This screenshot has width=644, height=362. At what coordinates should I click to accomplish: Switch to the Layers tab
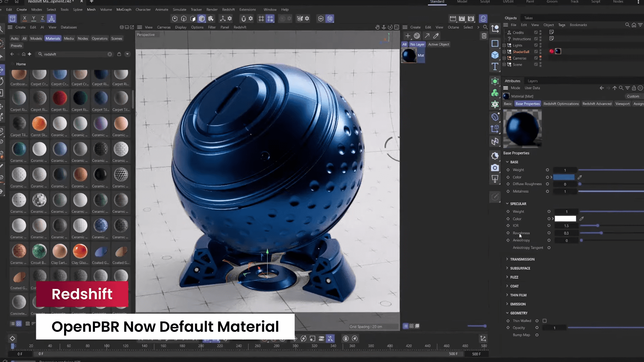click(533, 81)
